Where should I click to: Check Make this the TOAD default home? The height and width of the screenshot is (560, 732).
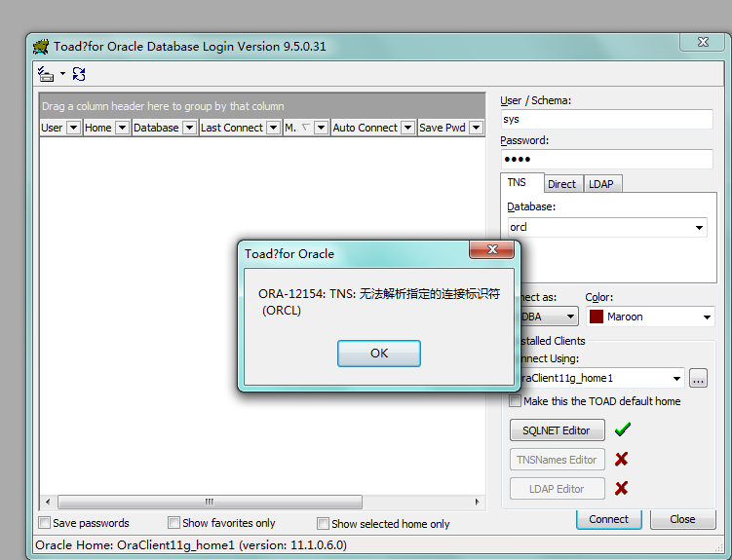(516, 401)
